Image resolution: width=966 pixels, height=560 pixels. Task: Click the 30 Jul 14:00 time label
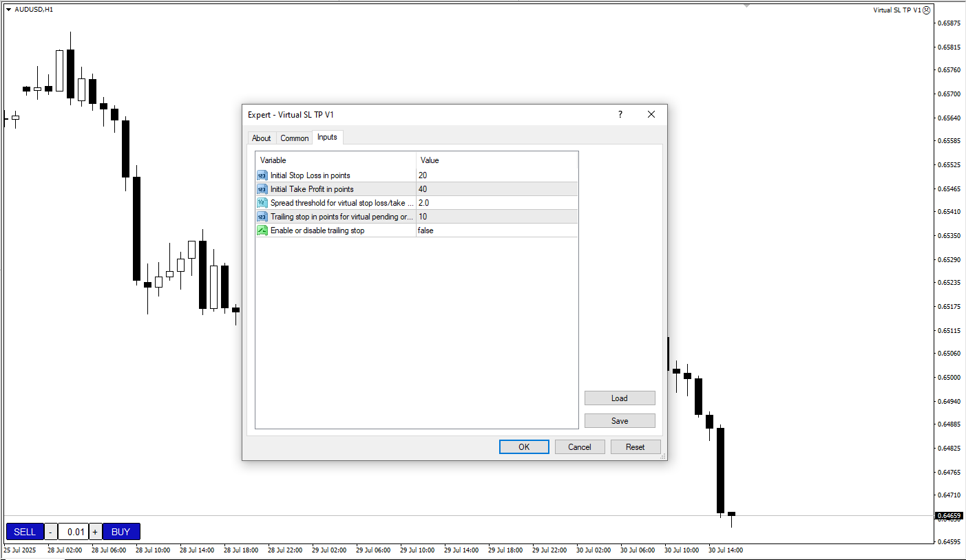pos(726,550)
